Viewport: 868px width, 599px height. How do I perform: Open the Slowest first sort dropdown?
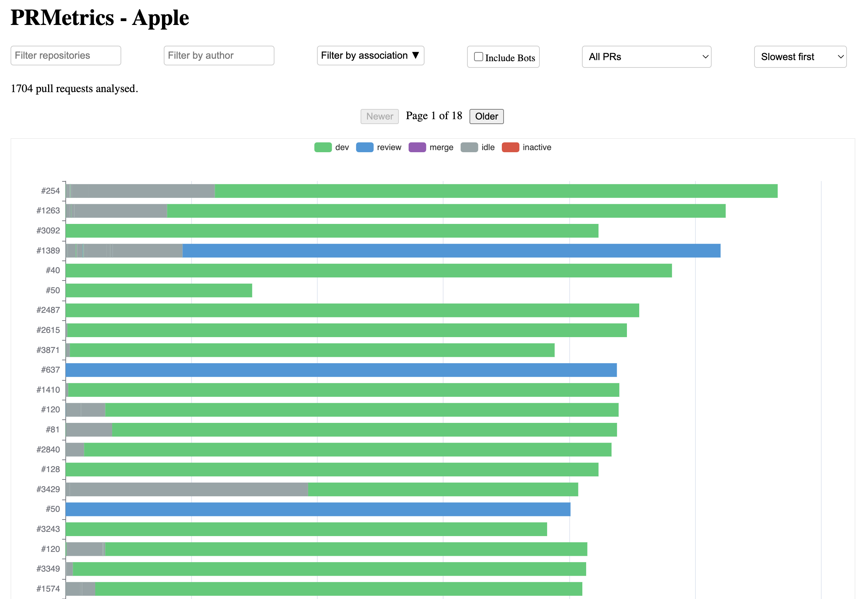(x=800, y=57)
